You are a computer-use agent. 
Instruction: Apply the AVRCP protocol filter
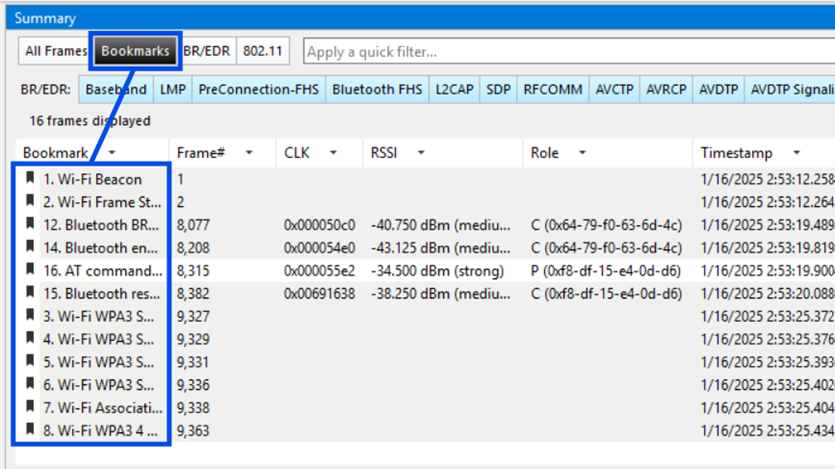[666, 89]
